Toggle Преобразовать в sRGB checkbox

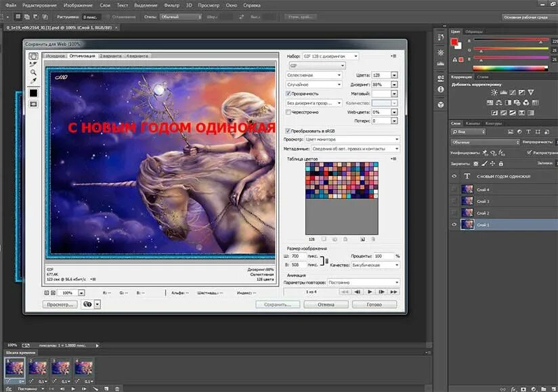tap(288, 131)
